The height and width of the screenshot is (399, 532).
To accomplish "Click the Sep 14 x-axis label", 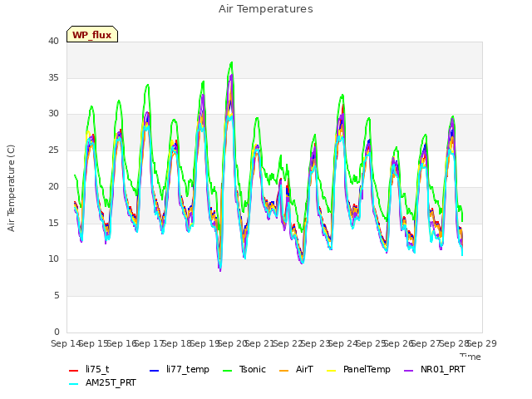I will [x=66, y=343].
